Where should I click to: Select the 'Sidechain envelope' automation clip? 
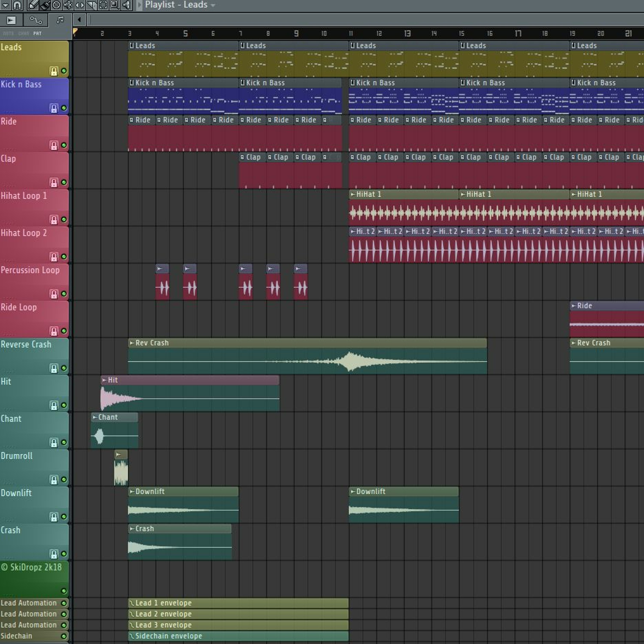238,636
